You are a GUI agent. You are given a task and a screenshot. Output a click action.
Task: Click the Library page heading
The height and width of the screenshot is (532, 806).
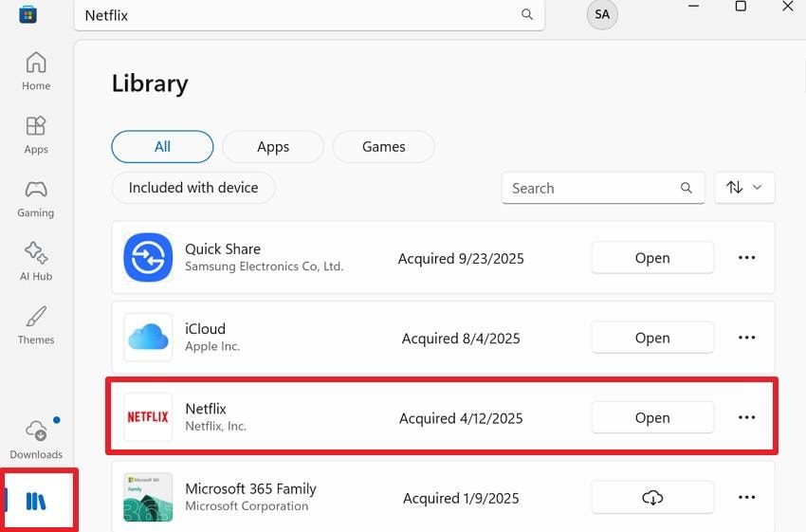pyautogui.click(x=150, y=83)
